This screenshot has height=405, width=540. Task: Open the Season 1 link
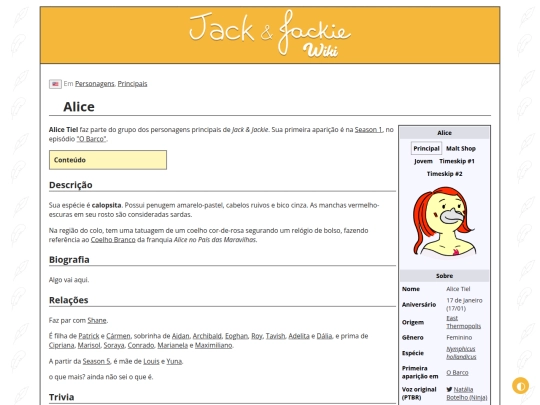tap(368, 129)
